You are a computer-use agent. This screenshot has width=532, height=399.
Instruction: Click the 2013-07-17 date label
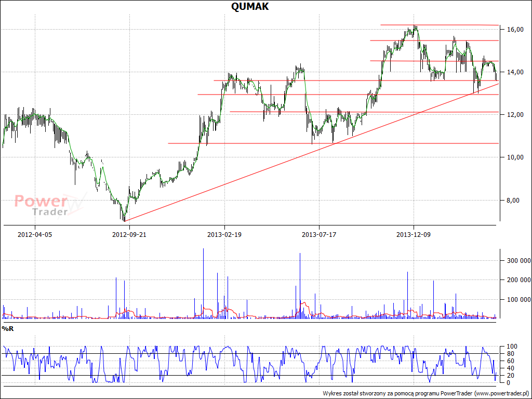point(319,234)
